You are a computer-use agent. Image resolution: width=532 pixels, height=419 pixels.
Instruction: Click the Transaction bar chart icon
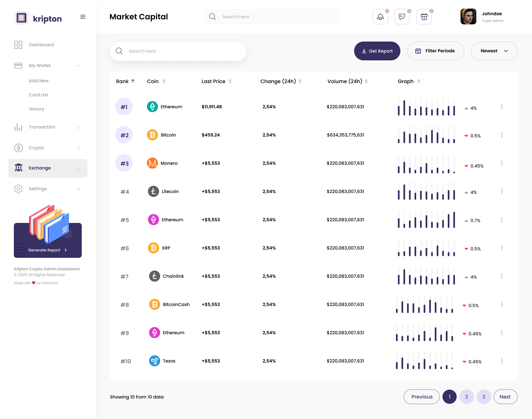tap(18, 127)
